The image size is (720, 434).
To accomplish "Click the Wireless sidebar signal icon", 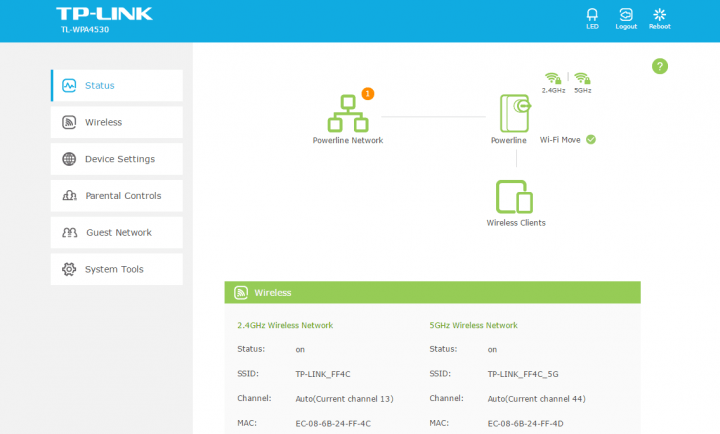I will (x=69, y=122).
